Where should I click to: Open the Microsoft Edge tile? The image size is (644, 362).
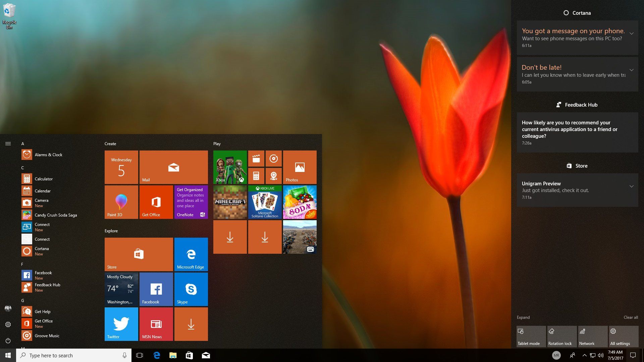(x=191, y=254)
